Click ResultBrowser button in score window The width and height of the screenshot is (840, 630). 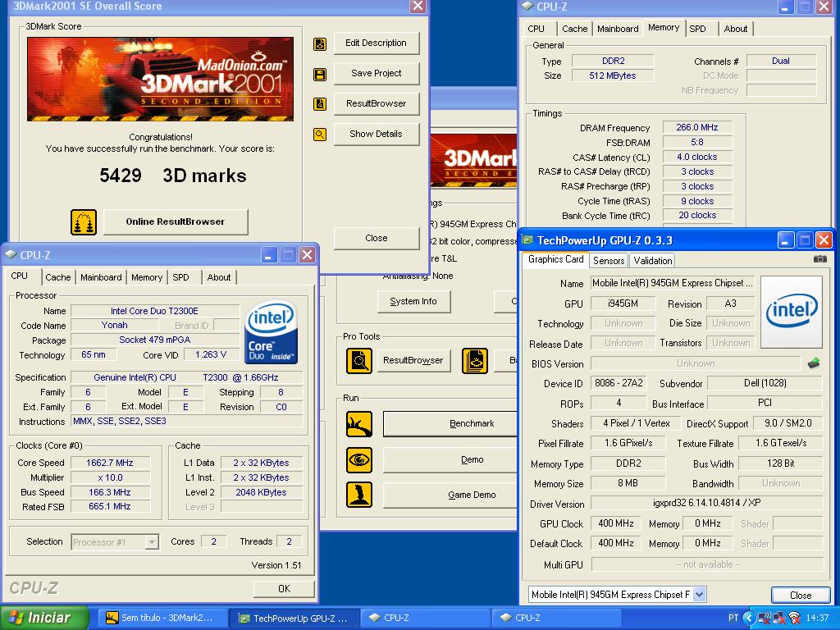(x=376, y=104)
